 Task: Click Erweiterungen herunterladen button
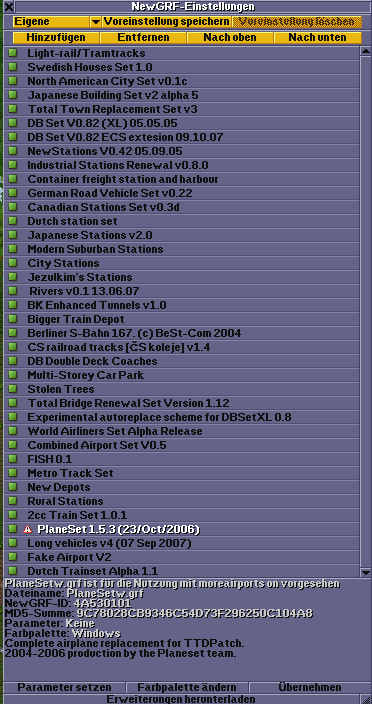(x=180, y=699)
